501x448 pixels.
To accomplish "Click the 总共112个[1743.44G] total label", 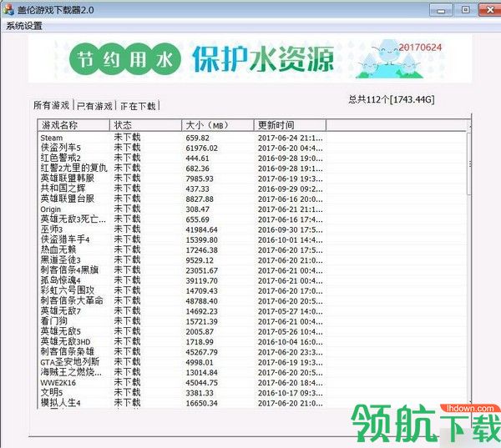I will [392, 99].
